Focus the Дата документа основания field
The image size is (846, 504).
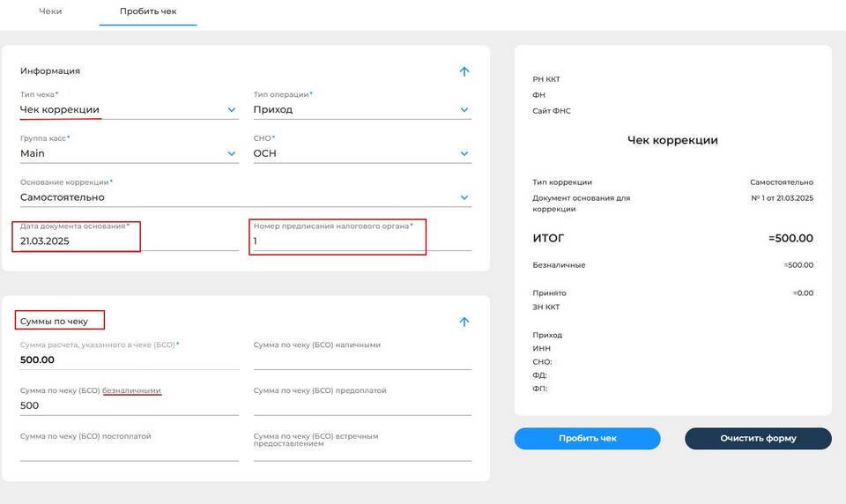[x=129, y=241]
